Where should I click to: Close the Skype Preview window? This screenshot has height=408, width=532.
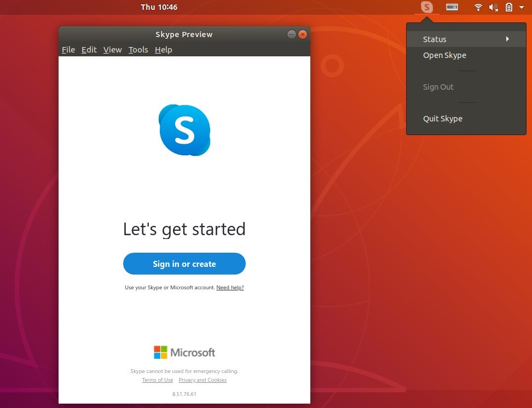303,34
